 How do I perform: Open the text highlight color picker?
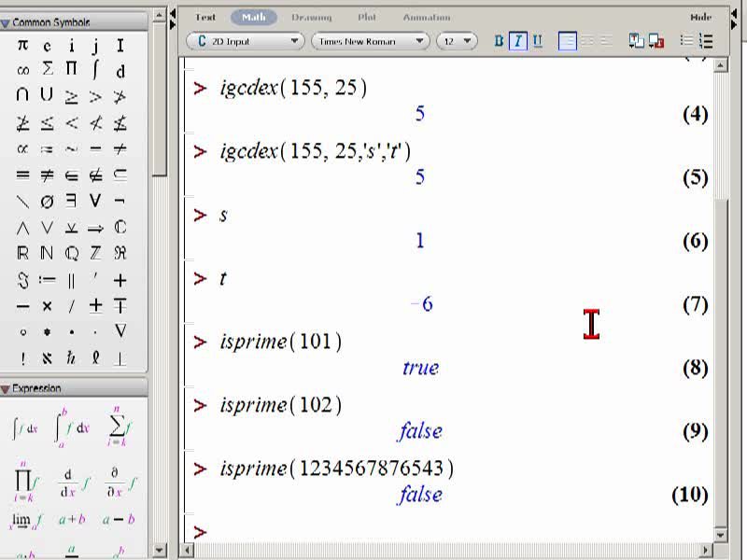[x=656, y=41]
